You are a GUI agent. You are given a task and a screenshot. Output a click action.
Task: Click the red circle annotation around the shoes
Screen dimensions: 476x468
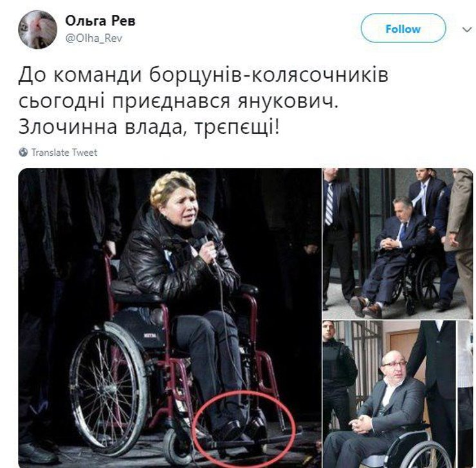click(x=244, y=429)
